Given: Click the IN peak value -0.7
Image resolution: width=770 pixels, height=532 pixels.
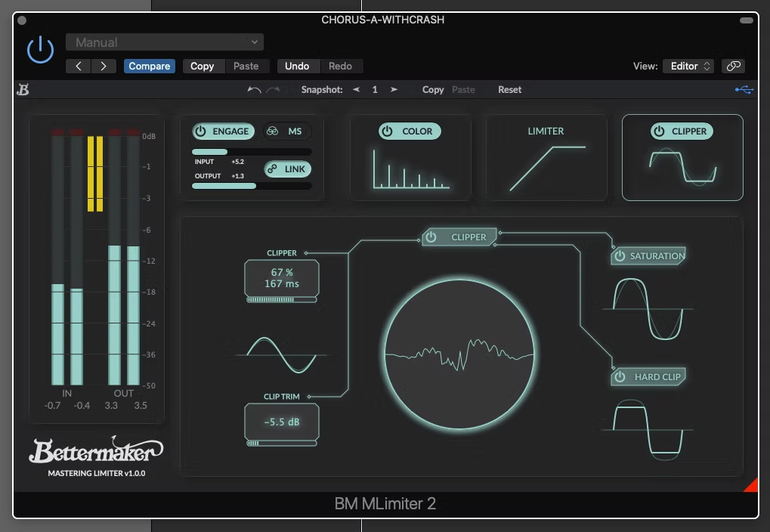Looking at the screenshot, I should click(52, 405).
